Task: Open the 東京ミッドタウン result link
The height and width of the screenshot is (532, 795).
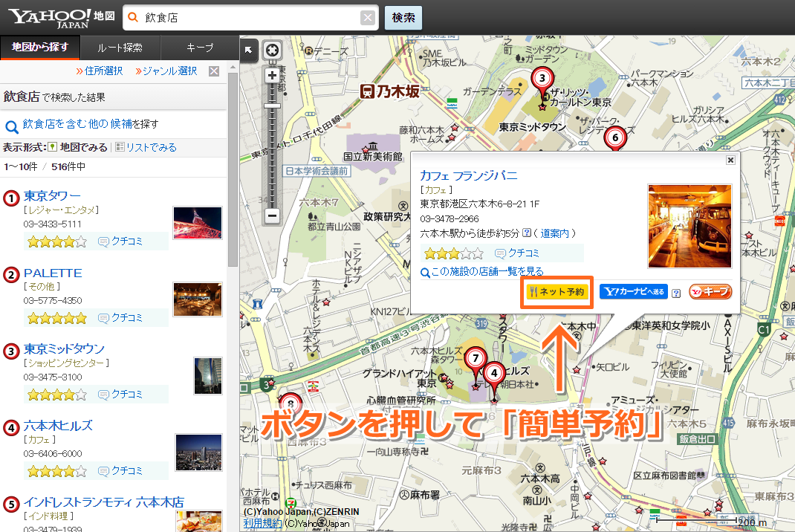Action: click(64, 349)
